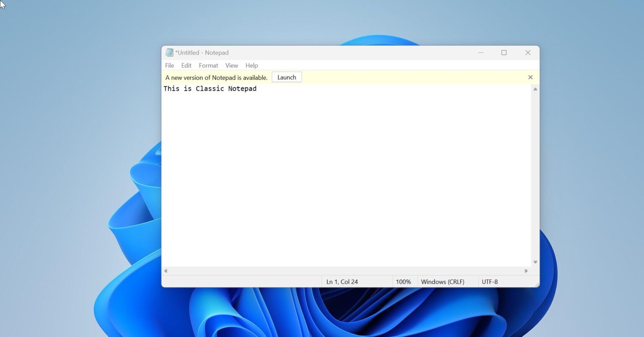This screenshot has width=644, height=337.
Task: Dismiss the new version notification banner
Action: pyautogui.click(x=530, y=77)
